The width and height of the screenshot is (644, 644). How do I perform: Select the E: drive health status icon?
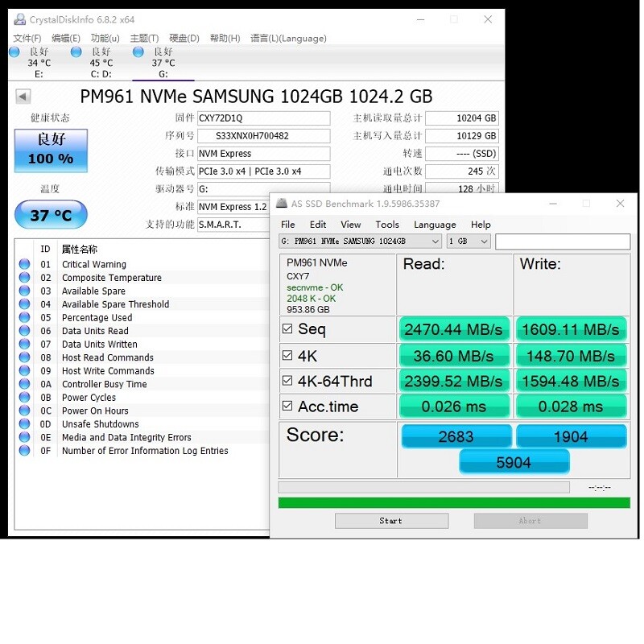[x=14, y=52]
